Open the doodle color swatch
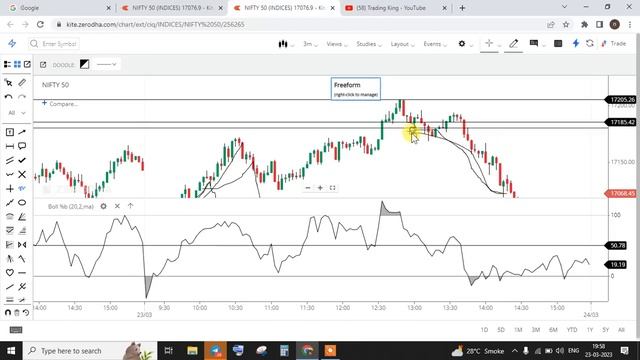Viewport: 640px width, 360px height. (84, 64)
